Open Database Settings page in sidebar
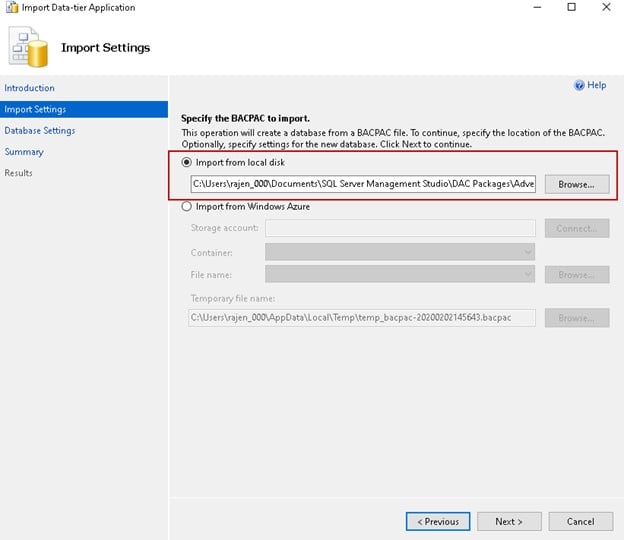 pos(40,131)
